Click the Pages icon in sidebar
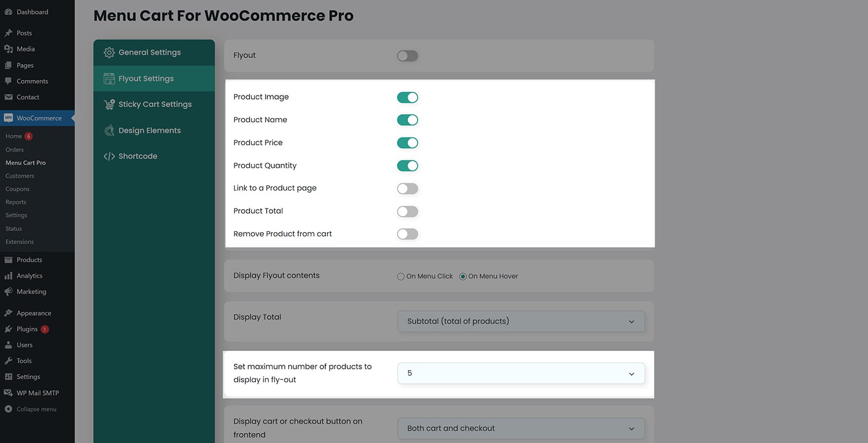The height and width of the screenshot is (443, 868). (x=8, y=65)
